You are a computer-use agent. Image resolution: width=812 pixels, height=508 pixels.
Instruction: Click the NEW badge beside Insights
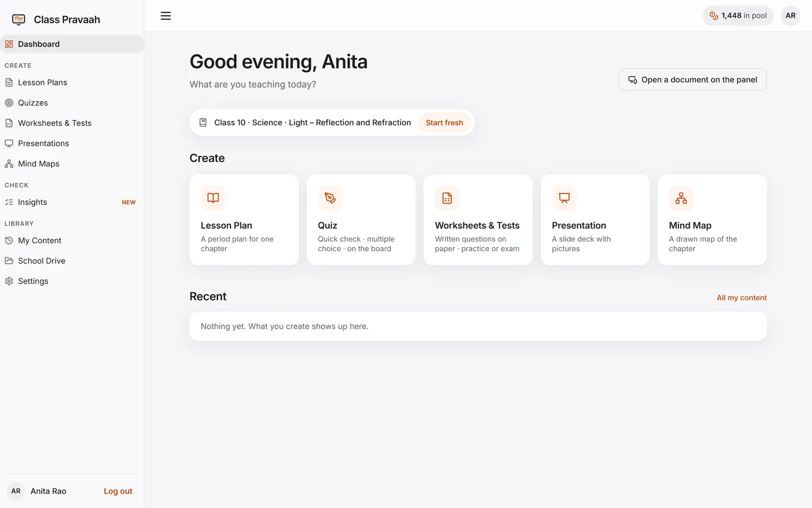pyautogui.click(x=129, y=202)
